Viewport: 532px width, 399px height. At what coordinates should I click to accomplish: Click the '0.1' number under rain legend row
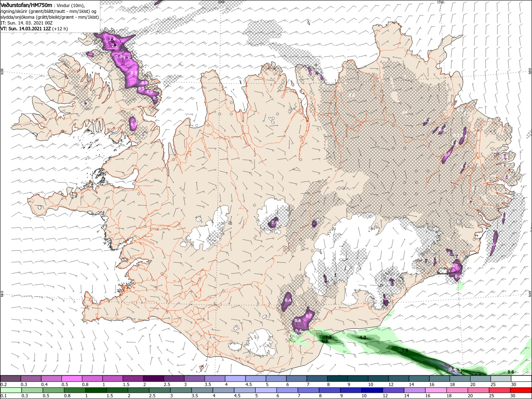[3, 396]
